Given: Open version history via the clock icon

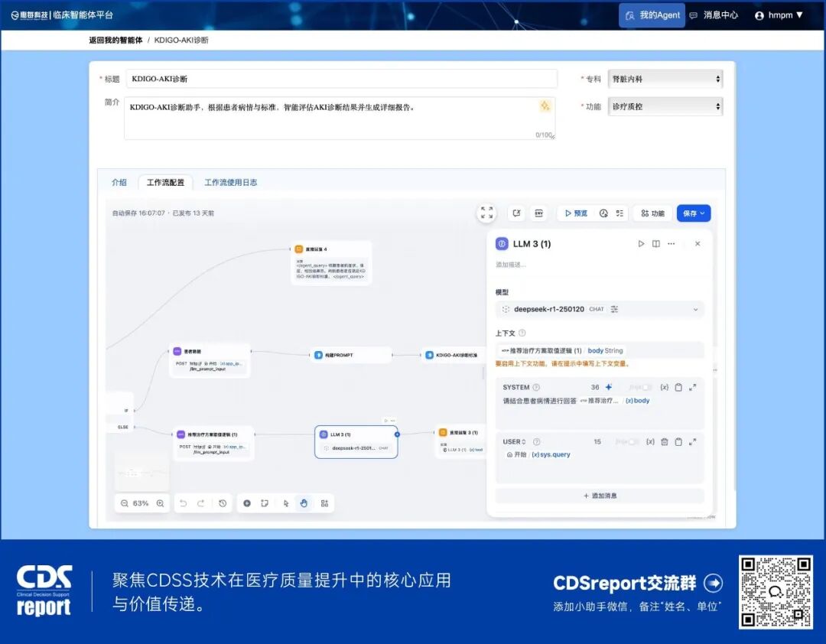Looking at the screenshot, I should point(223,503).
